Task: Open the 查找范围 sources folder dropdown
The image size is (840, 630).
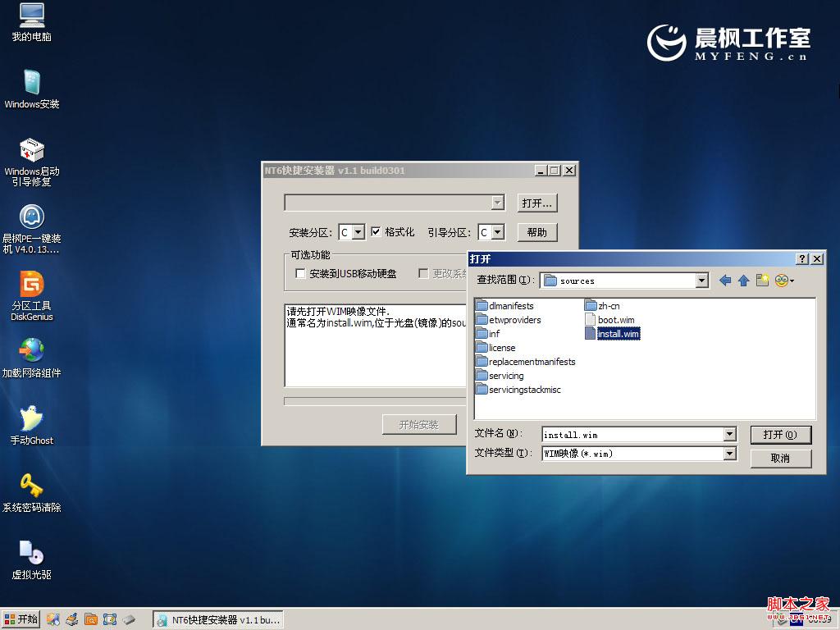Action: (702, 280)
